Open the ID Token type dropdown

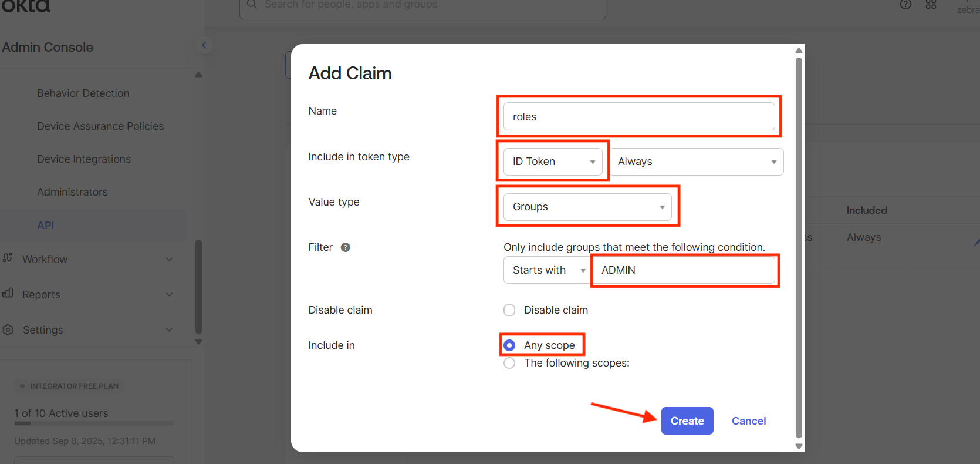(553, 162)
